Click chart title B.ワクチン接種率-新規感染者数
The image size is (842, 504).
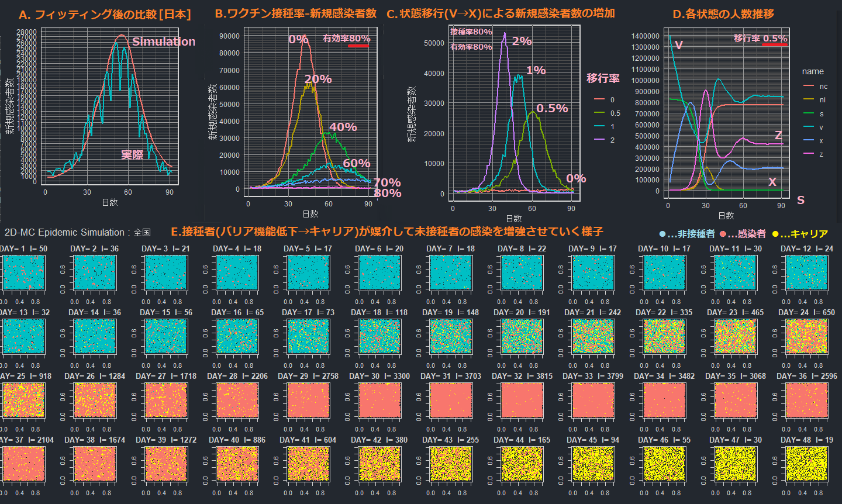296,13
